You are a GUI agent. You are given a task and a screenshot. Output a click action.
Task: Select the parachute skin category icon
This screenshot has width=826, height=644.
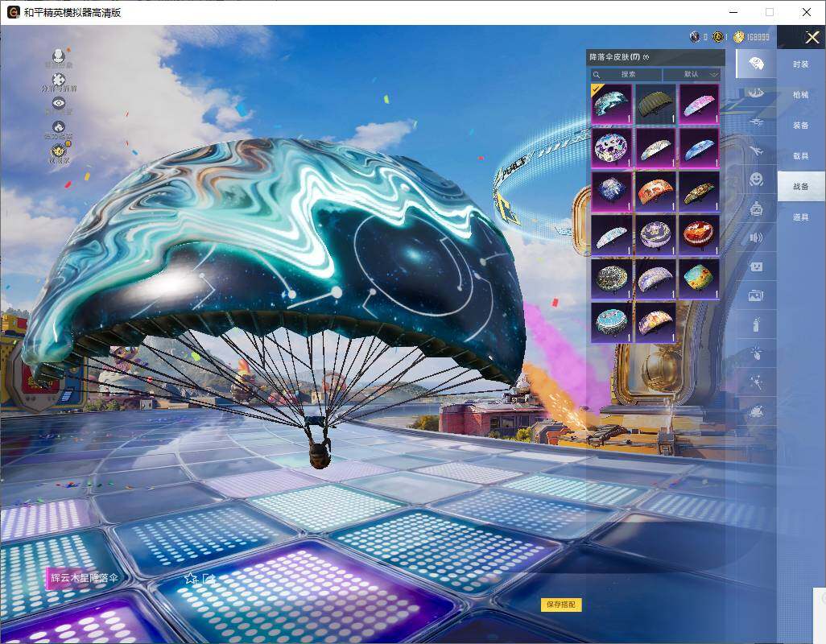[757, 64]
